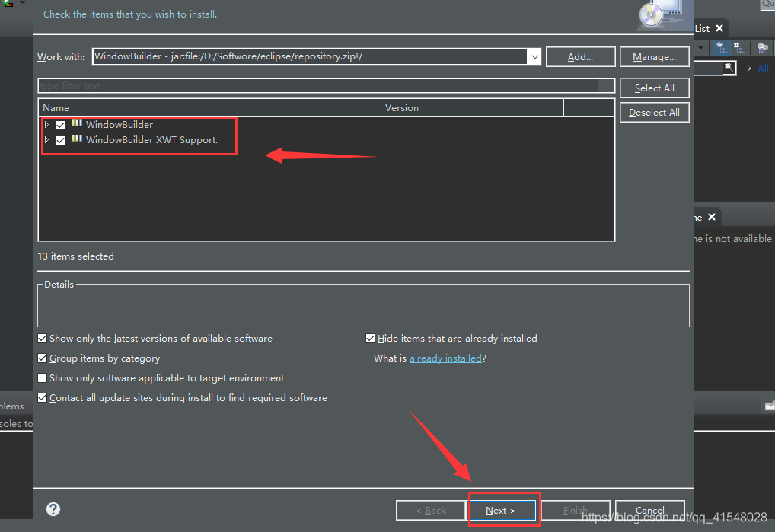Click the All link in Task List
The width and height of the screenshot is (775, 532).
click(x=763, y=68)
